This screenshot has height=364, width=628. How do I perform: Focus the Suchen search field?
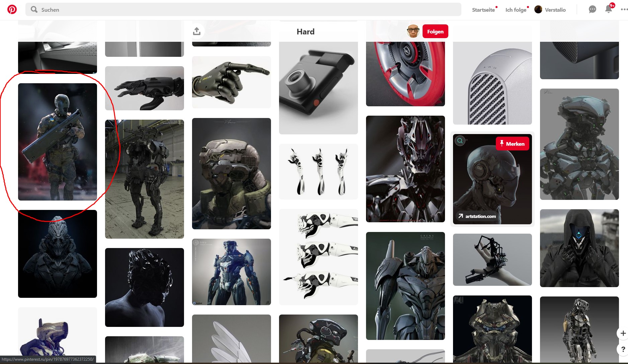pyautogui.click(x=243, y=9)
